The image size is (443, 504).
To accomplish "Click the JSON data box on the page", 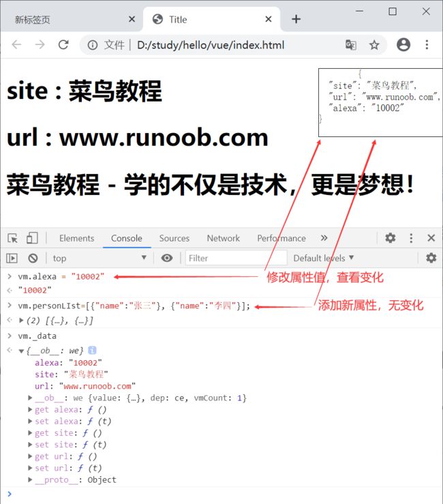I will [380, 102].
